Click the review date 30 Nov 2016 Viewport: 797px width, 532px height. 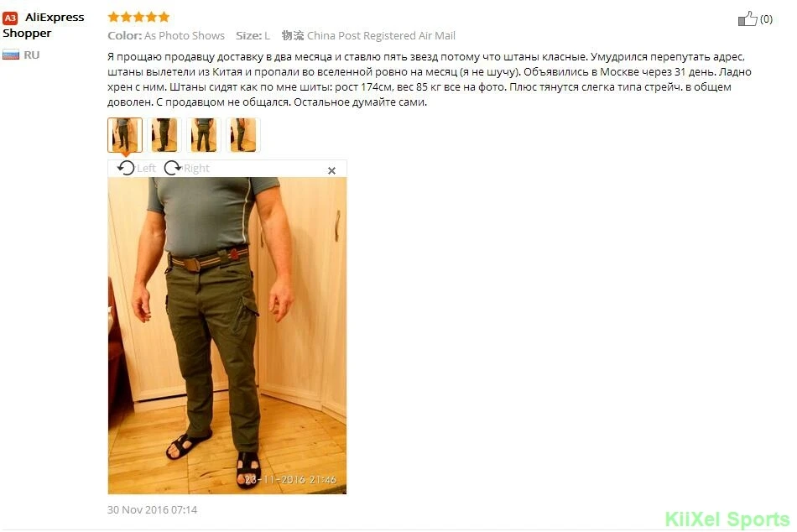[152, 509]
